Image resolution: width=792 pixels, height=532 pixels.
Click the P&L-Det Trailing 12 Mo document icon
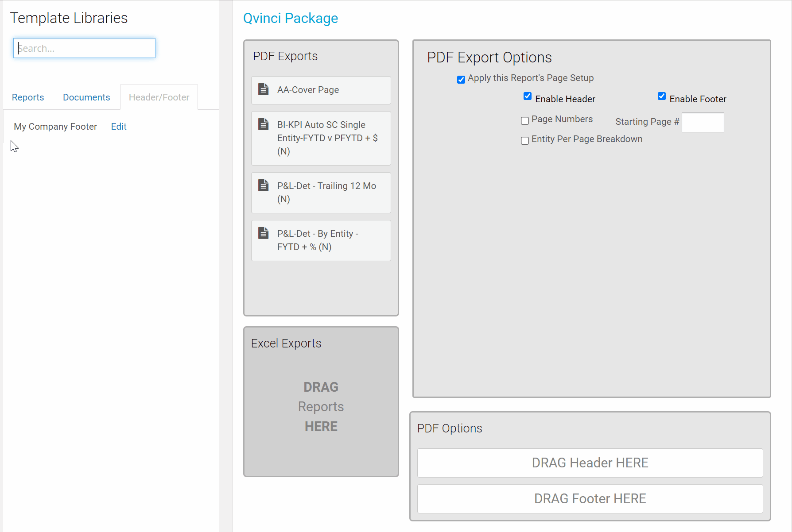point(264,185)
